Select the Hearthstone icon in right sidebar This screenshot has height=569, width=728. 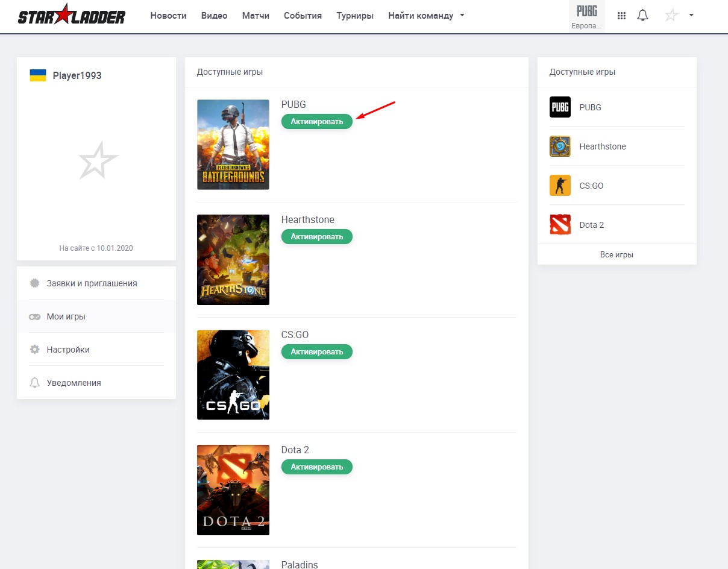(x=560, y=146)
